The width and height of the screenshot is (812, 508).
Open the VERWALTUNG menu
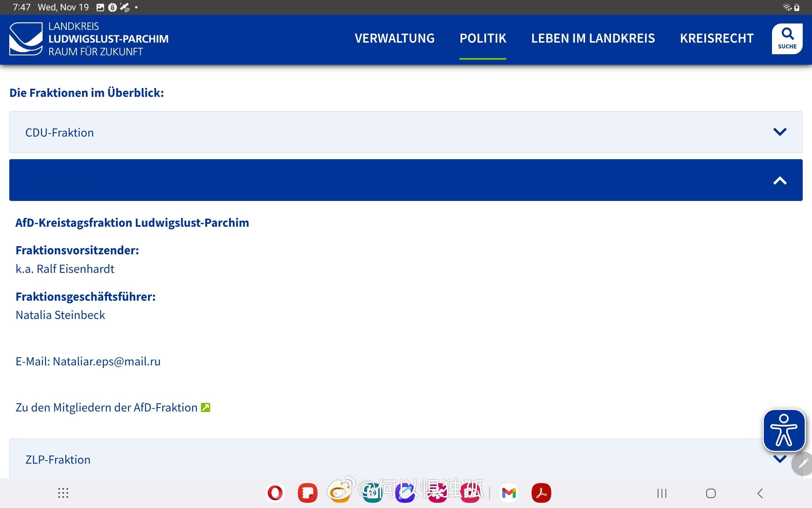394,38
